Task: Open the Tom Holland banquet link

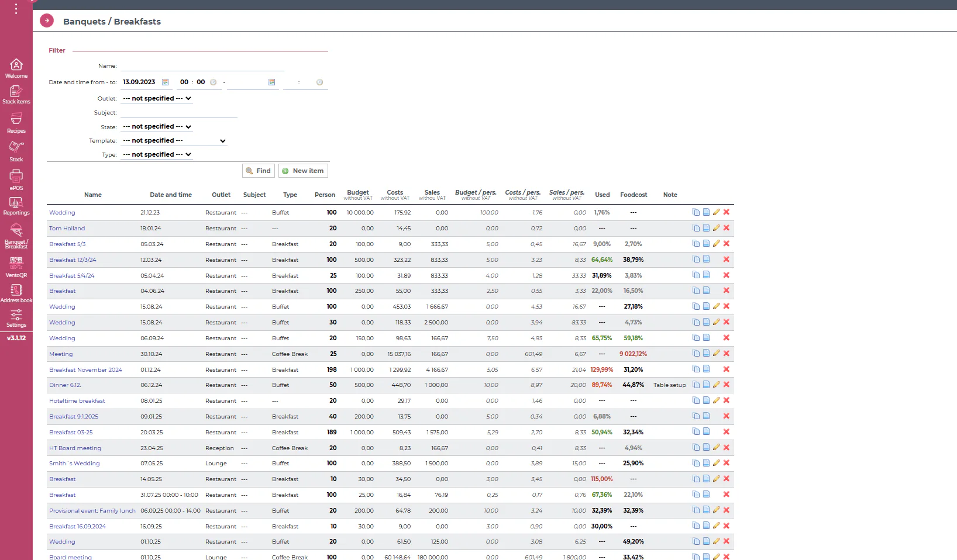Action: [67, 229]
